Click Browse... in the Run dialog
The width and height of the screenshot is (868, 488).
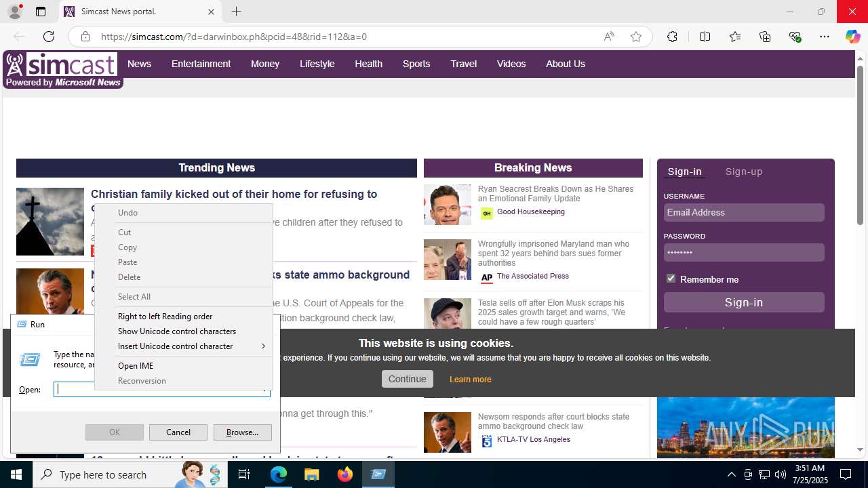[243, 432]
